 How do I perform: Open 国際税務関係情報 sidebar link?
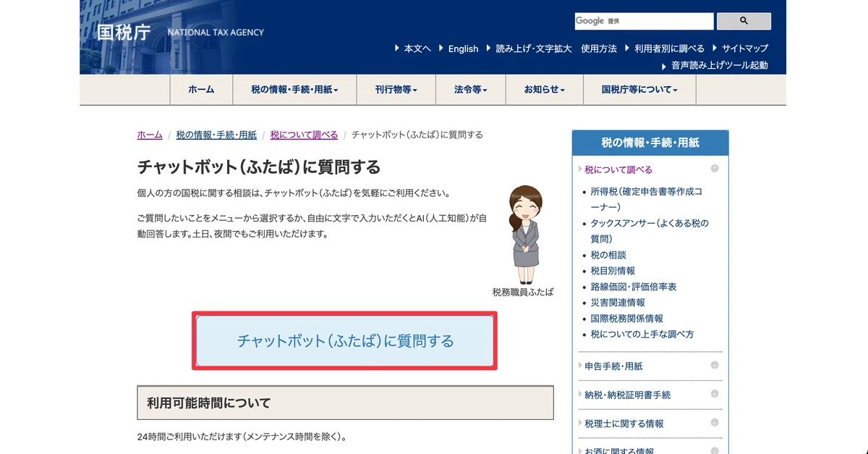626,319
